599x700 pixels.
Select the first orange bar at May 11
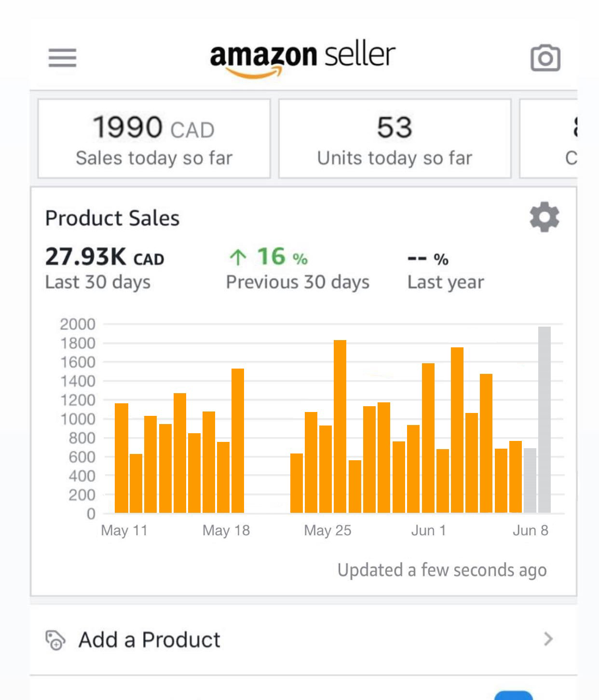tap(122, 458)
